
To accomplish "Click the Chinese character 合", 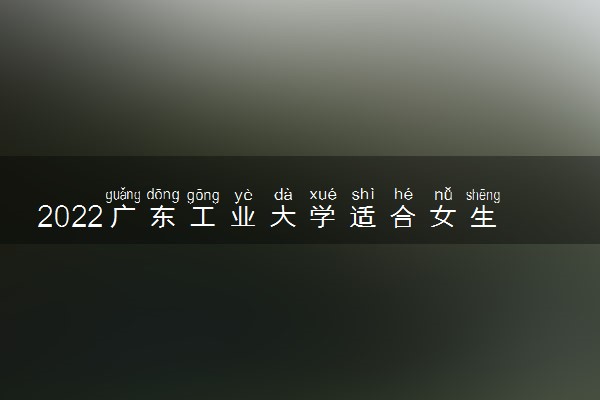I will point(403,217).
